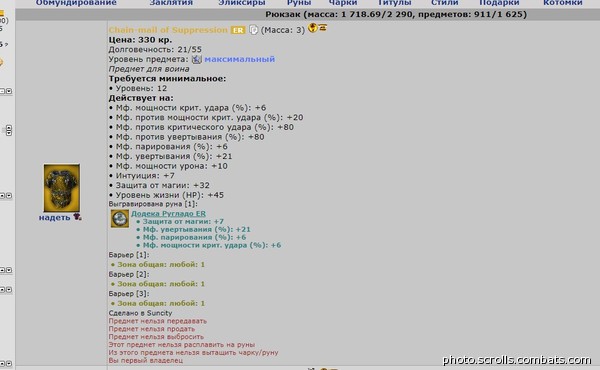Image resolution: width=600 pixels, height=370 pixels.
Task: Click the ER badge beside the item name
Action: pyautogui.click(x=237, y=30)
